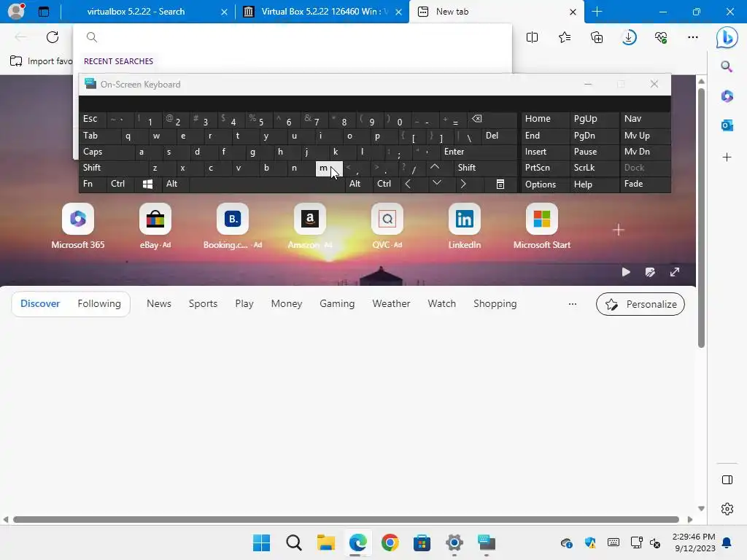Screen dimensions: 747x560
Task: Open File Explorer from the taskbar
Action: pyautogui.click(x=326, y=542)
